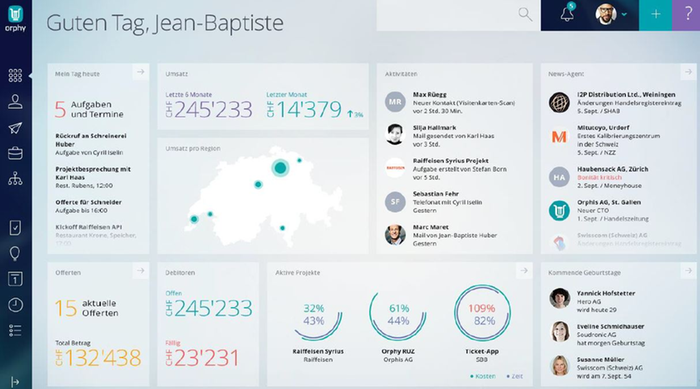This screenshot has width=700, height=389.
Task: Open the briefcase icon in sidebar
Action: pos(15,153)
